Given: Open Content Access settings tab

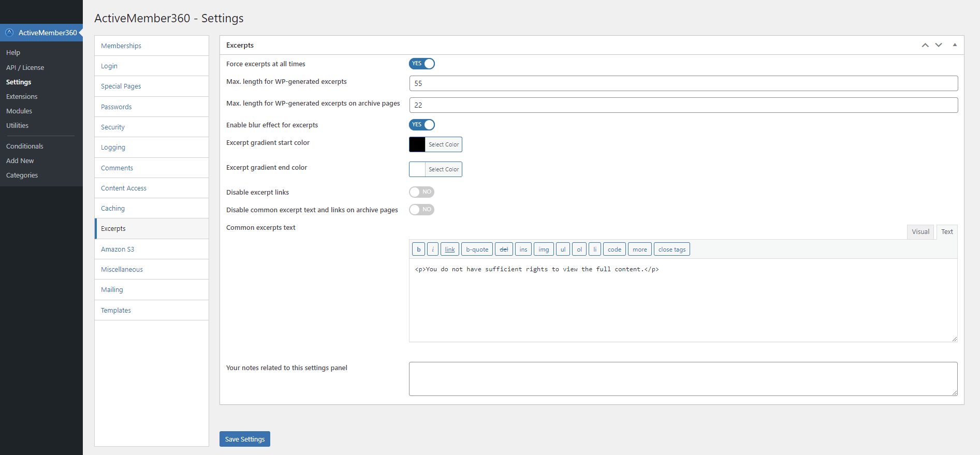Looking at the screenshot, I should coord(152,188).
